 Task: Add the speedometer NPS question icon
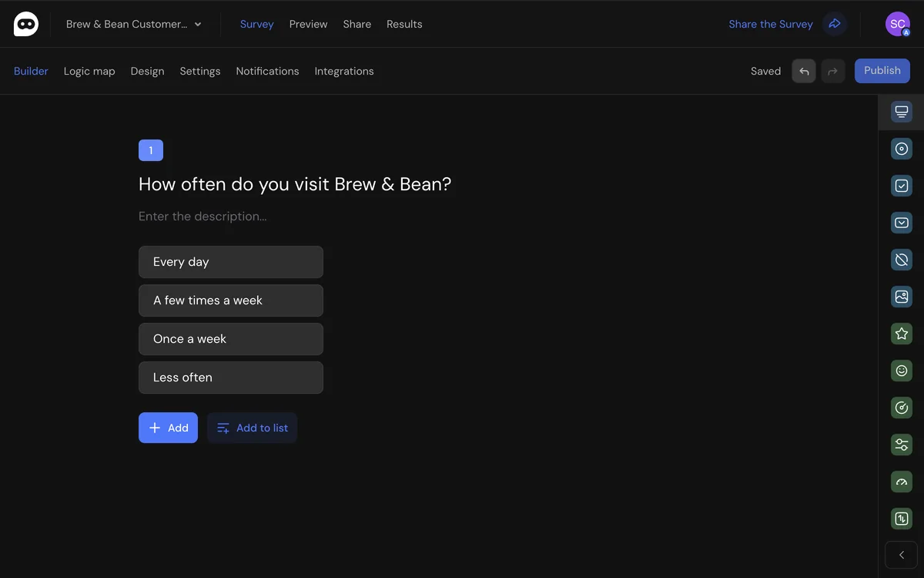click(902, 482)
